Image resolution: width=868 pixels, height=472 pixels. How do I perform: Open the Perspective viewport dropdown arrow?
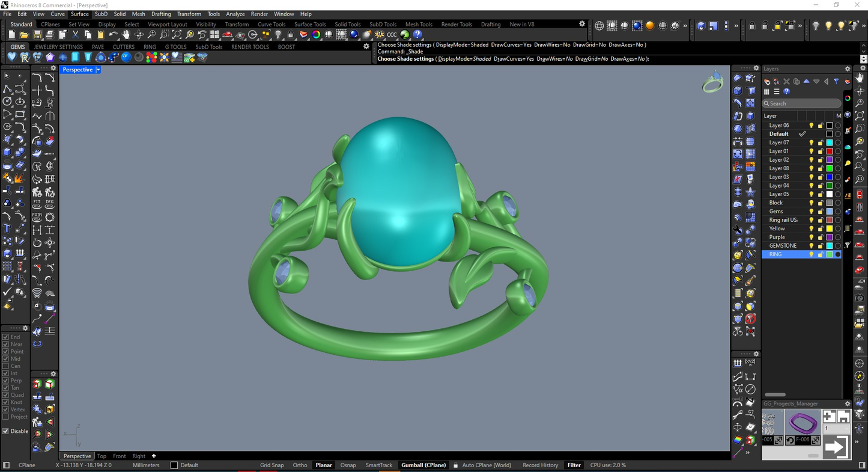click(98, 70)
